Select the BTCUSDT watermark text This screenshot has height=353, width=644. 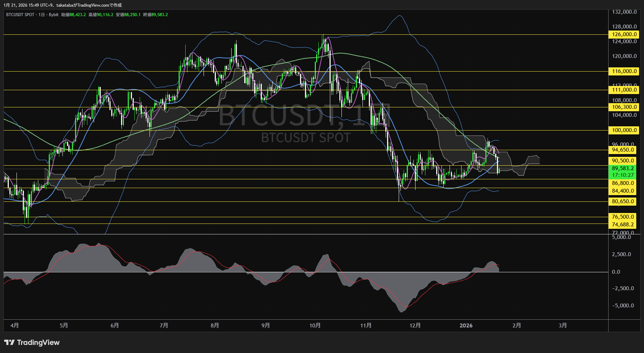270,114
